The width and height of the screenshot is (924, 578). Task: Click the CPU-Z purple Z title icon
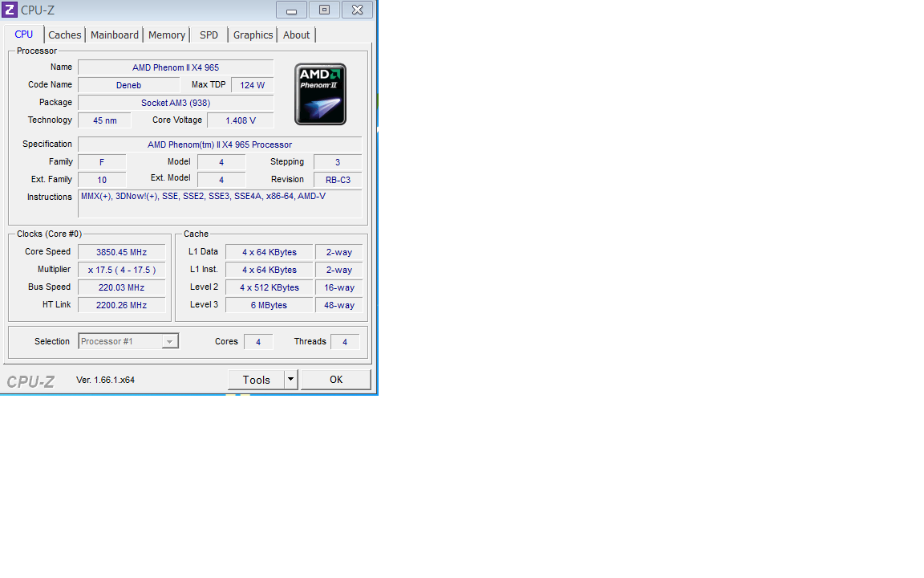pyautogui.click(x=10, y=10)
